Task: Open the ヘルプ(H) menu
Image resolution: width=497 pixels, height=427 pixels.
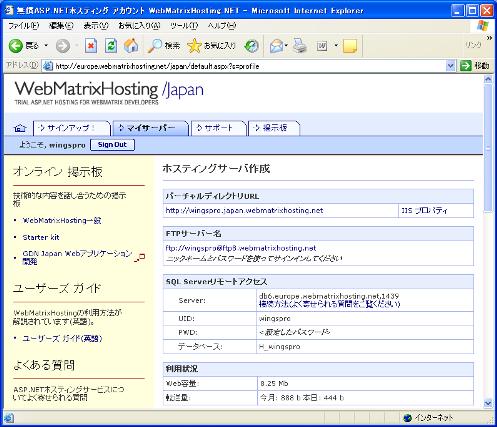Action: pos(222,26)
